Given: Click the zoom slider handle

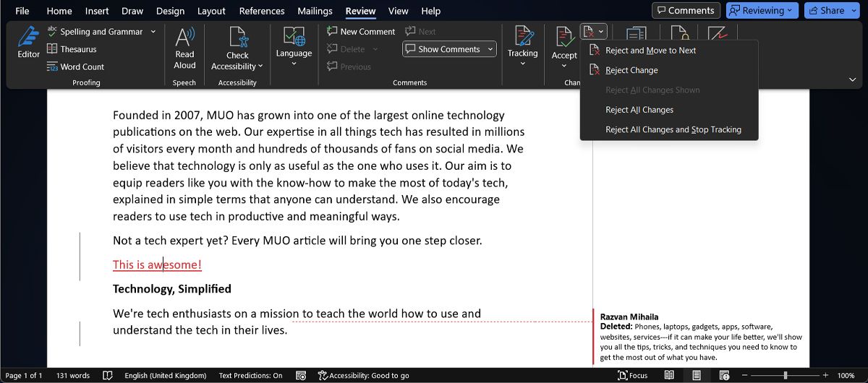Looking at the screenshot, I should 786,376.
